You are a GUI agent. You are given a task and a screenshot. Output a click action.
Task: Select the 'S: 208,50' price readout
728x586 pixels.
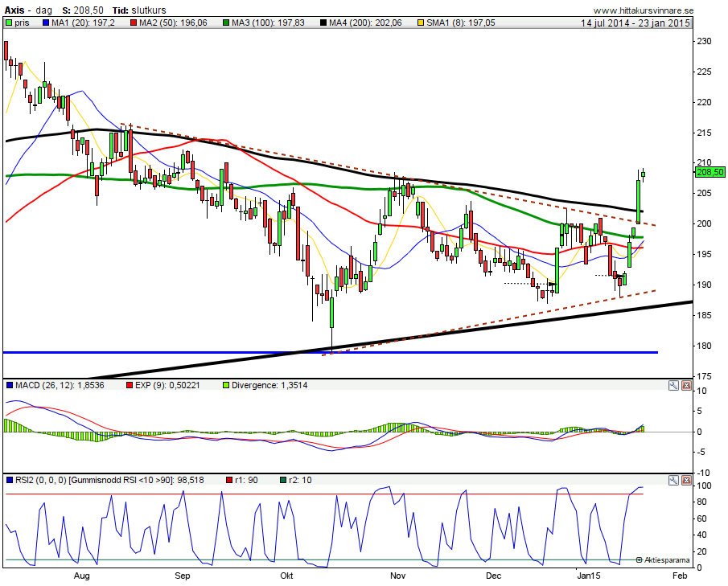point(83,10)
